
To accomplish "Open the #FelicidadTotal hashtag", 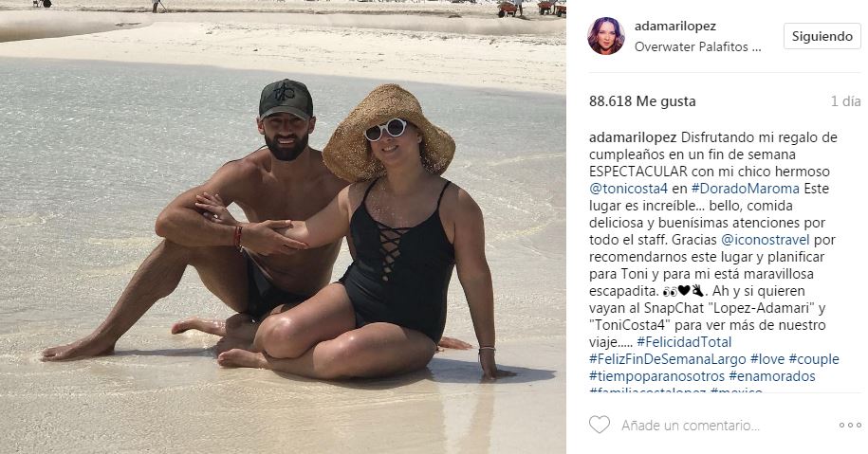I will coord(684,342).
